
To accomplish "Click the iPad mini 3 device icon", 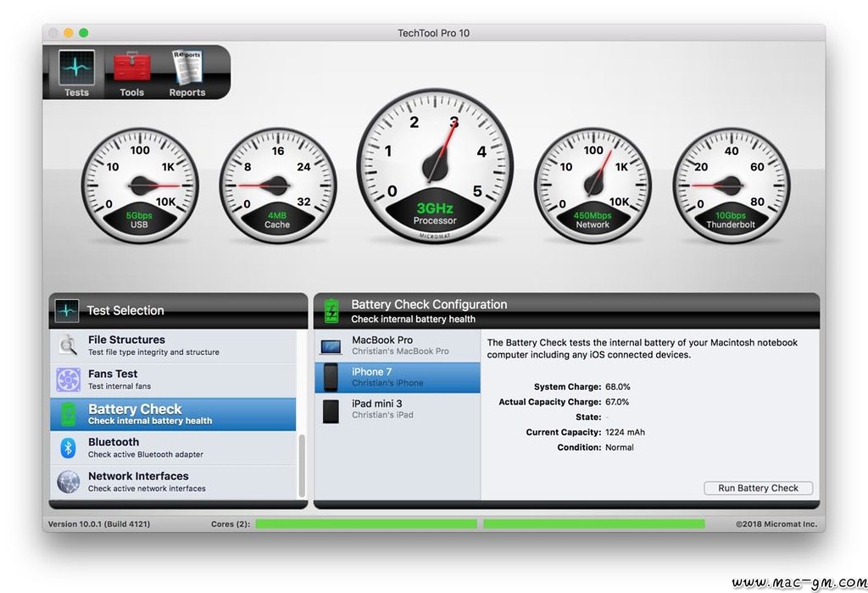I will [331, 411].
